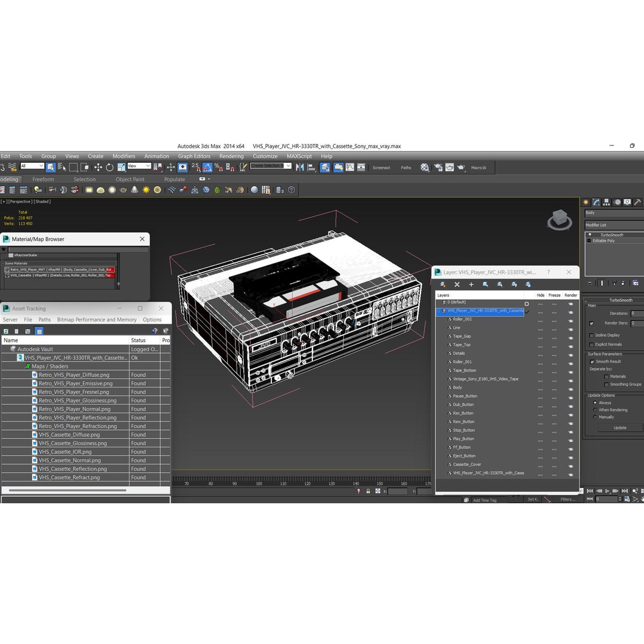Switch to Freeform ribbon tab
The width and height of the screenshot is (644, 644).
point(43,179)
